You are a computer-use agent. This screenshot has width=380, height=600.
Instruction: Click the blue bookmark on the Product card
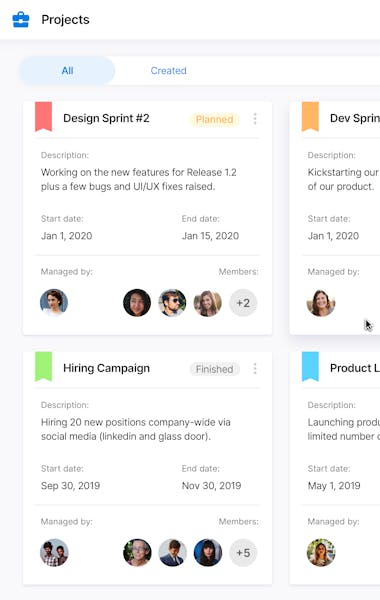click(310, 367)
